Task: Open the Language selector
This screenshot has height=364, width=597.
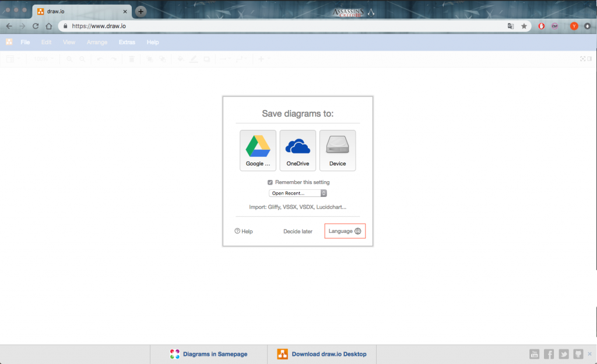Action: (345, 231)
